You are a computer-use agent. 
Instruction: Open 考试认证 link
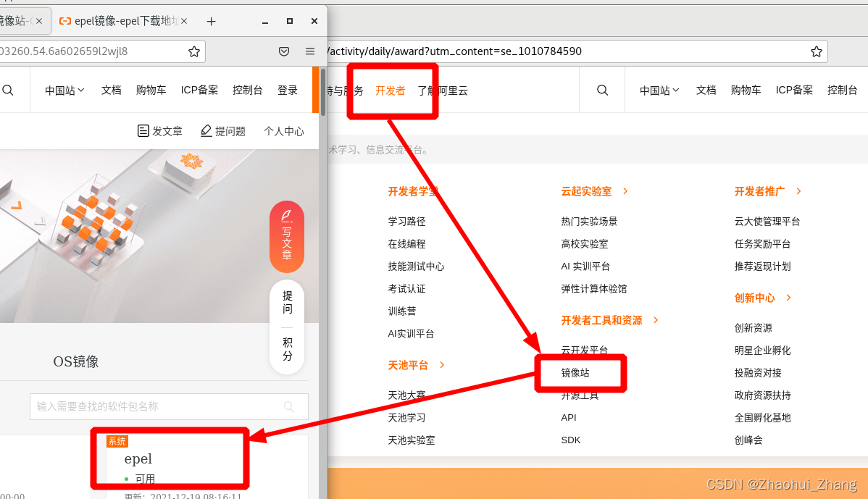tap(407, 289)
